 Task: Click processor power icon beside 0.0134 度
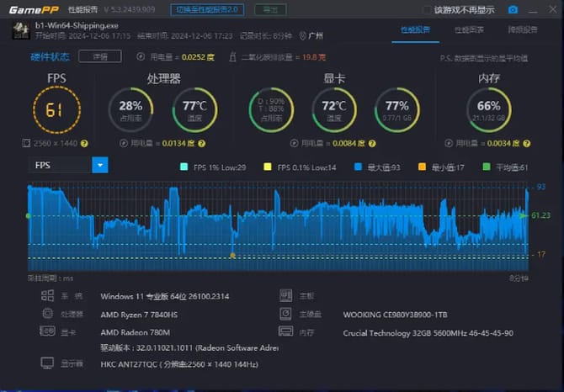pyautogui.click(x=124, y=143)
